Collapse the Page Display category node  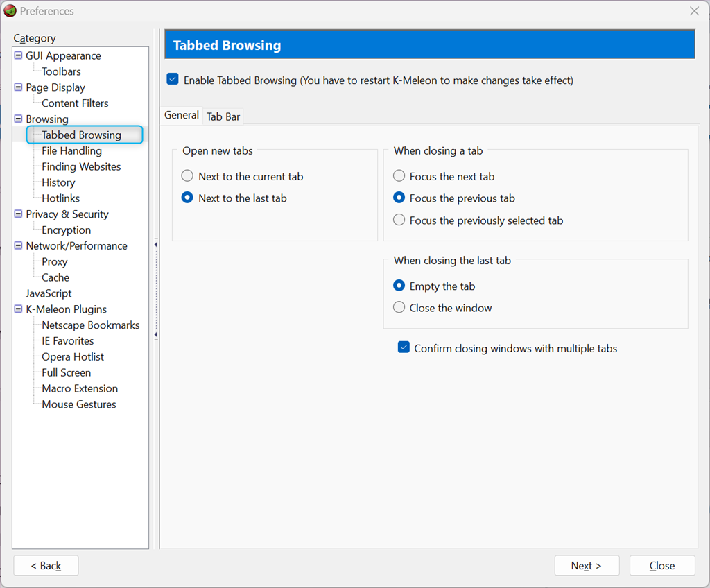click(x=18, y=87)
